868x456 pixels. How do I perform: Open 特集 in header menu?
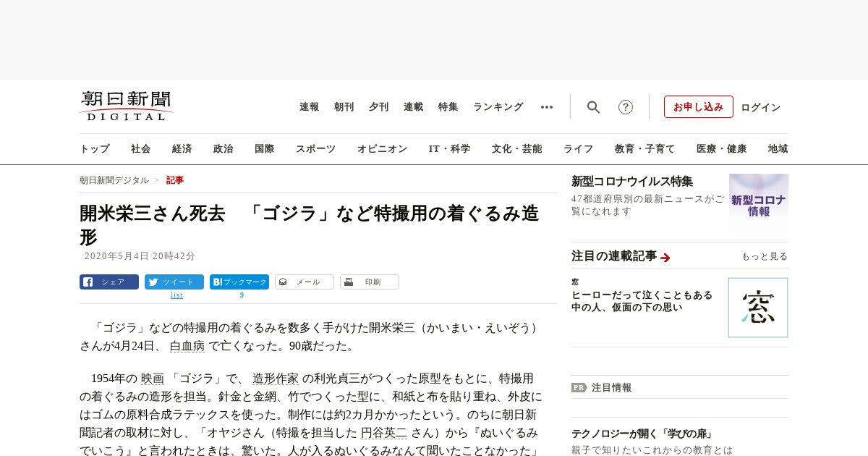coord(448,107)
